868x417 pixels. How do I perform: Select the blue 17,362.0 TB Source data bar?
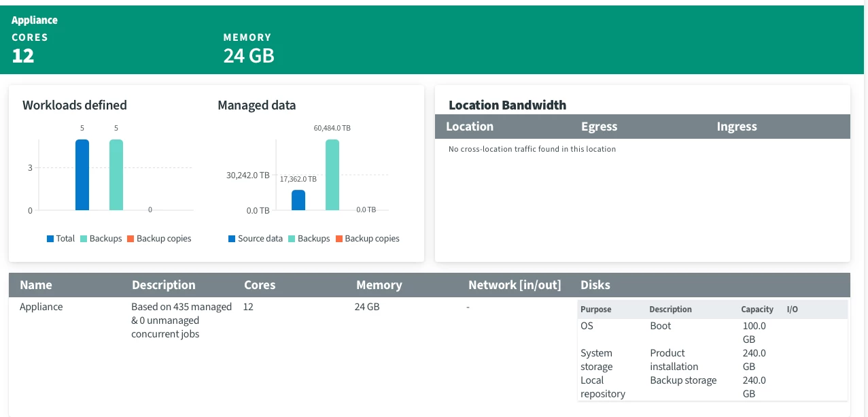(298, 200)
